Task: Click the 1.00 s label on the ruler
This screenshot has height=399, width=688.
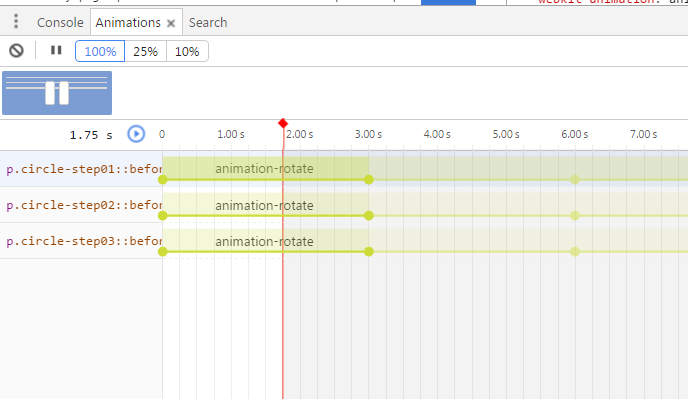Action: pos(231,134)
